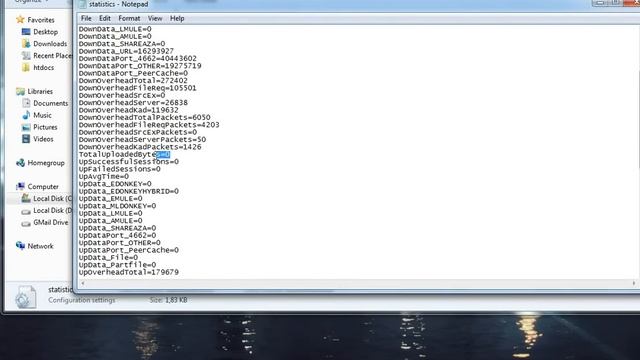Click the line UpData_Partfile=0
The image size is (640, 360).
(117, 265)
